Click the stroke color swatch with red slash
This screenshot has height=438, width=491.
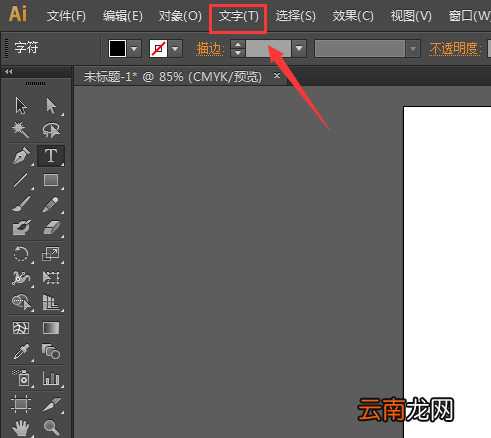(x=158, y=49)
